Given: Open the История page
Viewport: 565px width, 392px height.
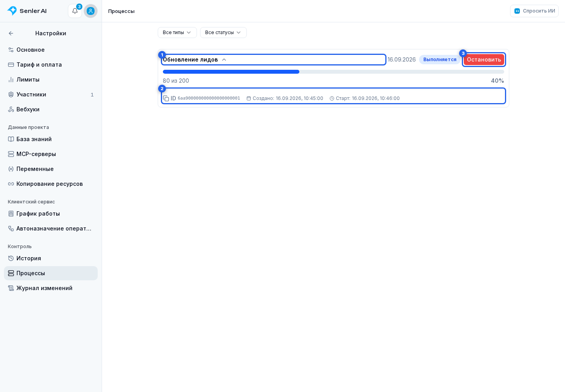Looking at the screenshot, I should pos(51,258).
